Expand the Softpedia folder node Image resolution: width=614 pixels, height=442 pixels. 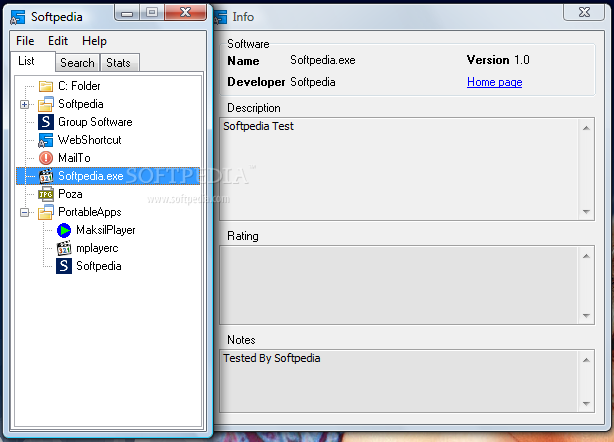[x=24, y=104]
